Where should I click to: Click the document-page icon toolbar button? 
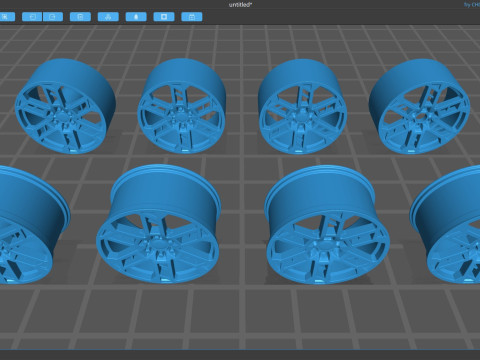[x=80, y=17]
